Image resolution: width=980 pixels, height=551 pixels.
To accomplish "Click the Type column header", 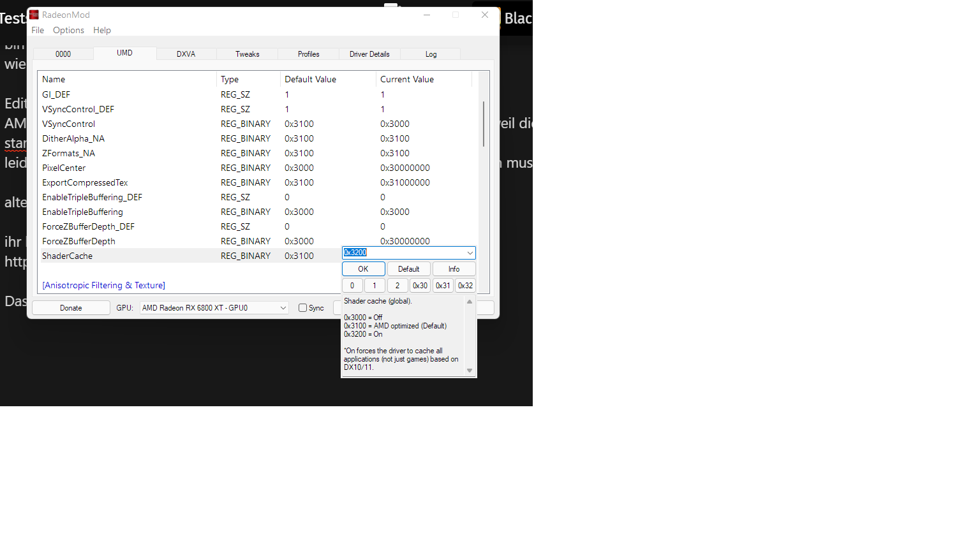I will coord(248,79).
